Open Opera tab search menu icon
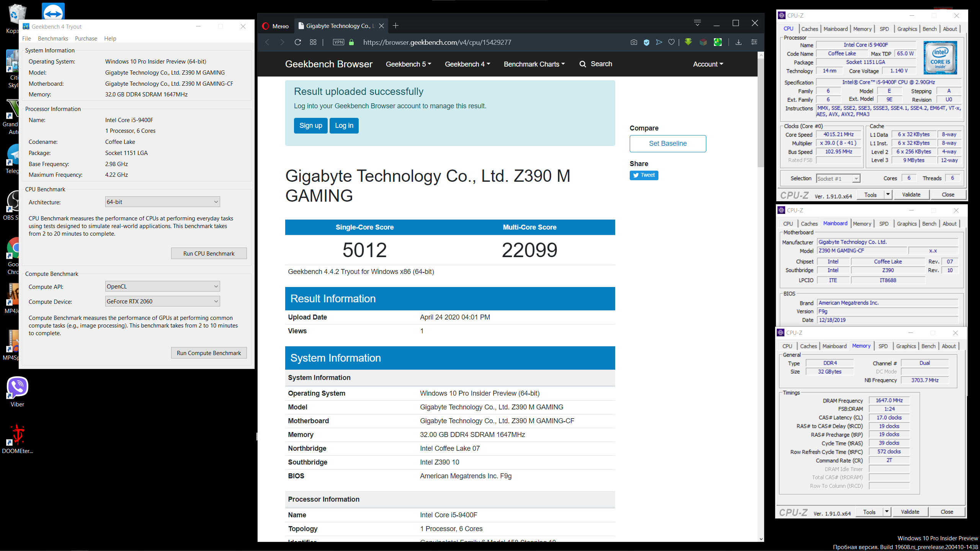The width and height of the screenshot is (980, 551). pos(697,23)
